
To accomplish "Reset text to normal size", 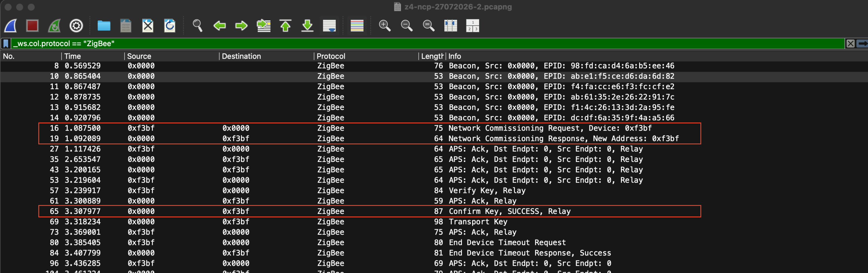I will (x=428, y=25).
